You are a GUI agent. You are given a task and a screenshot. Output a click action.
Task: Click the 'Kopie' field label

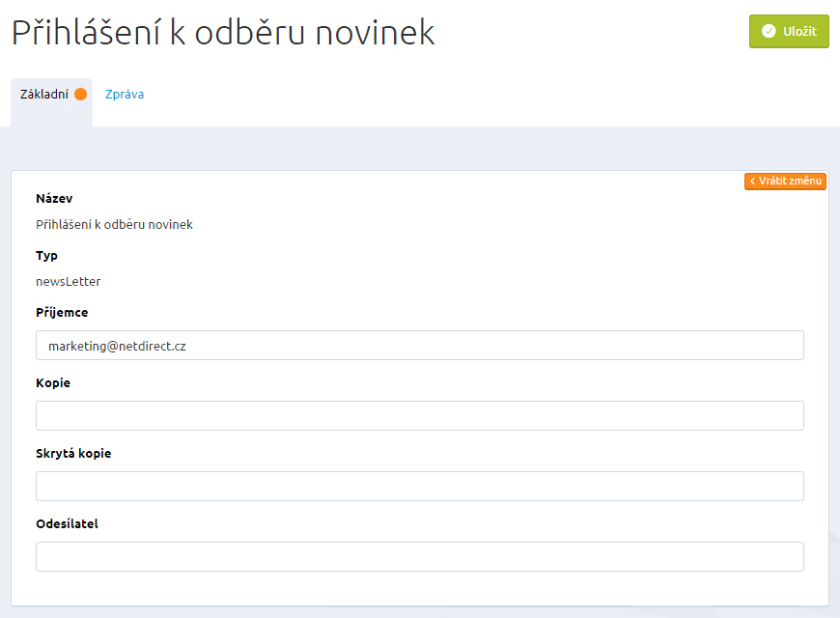click(x=53, y=382)
